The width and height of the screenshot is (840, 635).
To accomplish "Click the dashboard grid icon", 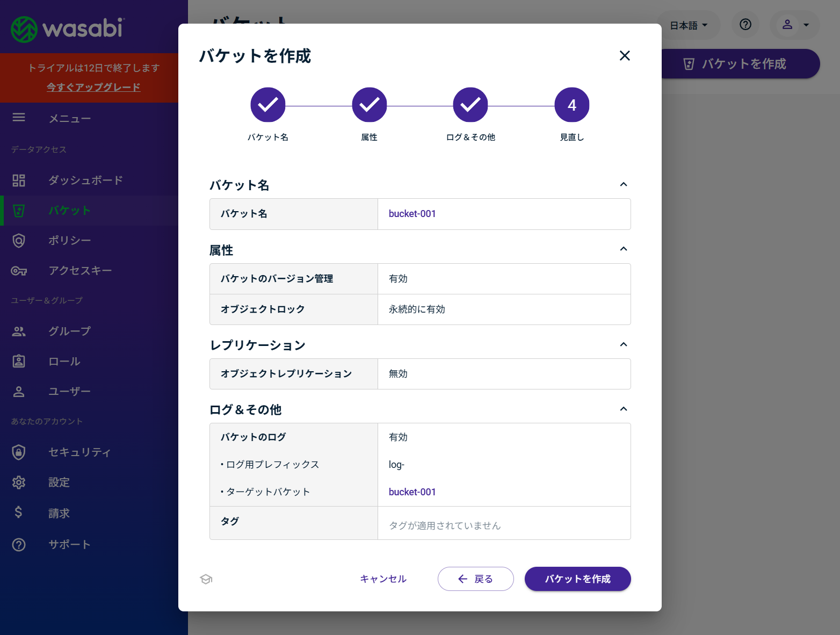I will click(x=19, y=180).
